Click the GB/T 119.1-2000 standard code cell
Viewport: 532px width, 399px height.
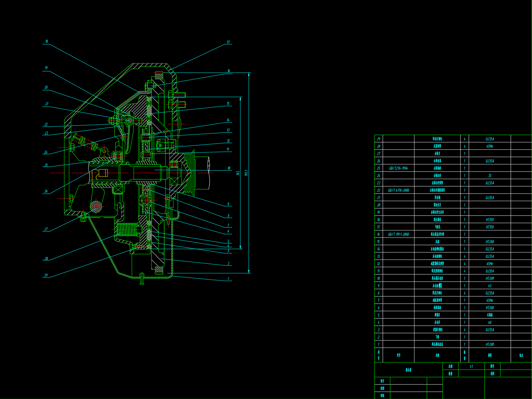pyautogui.click(x=399, y=234)
